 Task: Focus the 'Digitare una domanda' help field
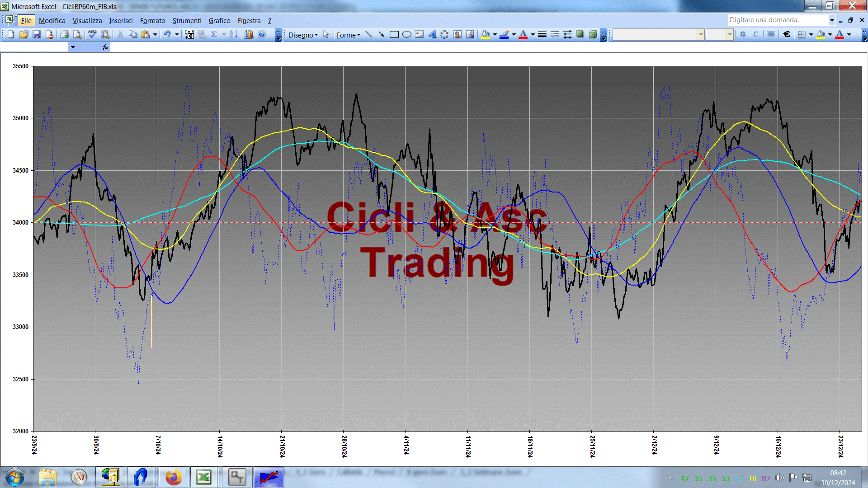pos(778,20)
